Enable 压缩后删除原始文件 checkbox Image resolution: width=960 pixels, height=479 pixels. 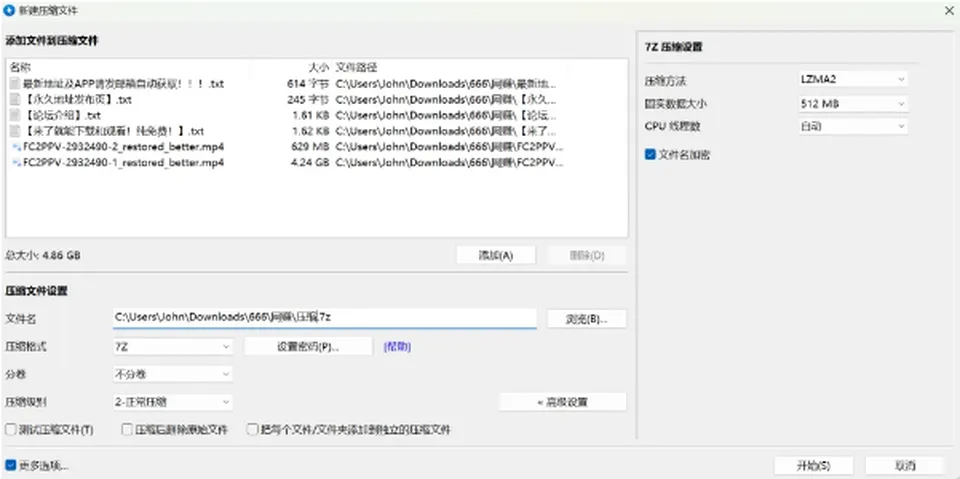[127, 429]
